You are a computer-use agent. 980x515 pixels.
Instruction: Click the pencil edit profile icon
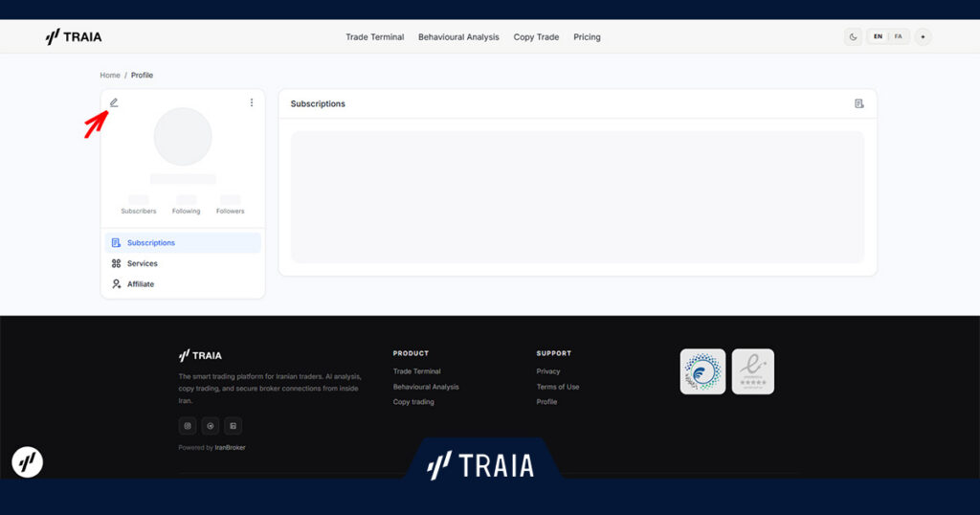coord(114,102)
